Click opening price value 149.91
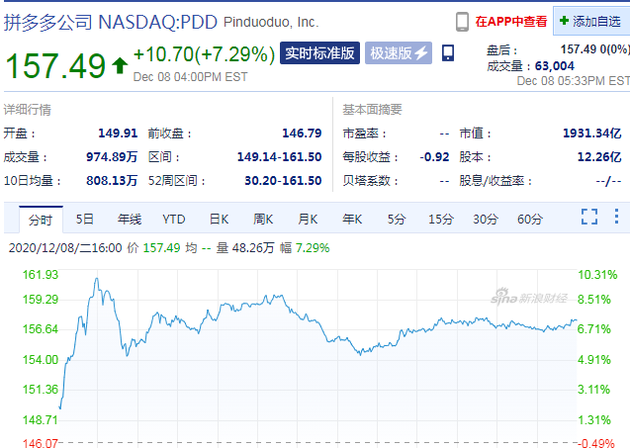Viewport: 630px width, 448px height. 118,133
